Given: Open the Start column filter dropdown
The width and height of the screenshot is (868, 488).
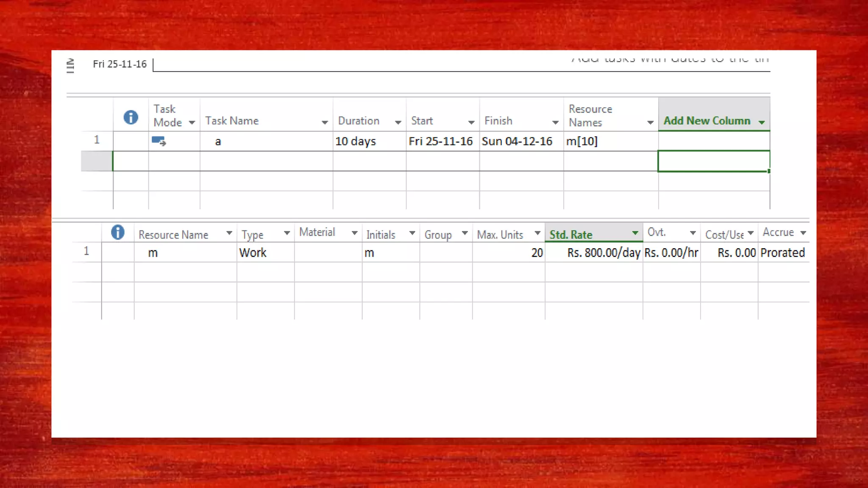Looking at the screenshot, I should click(x=471, y=122).
